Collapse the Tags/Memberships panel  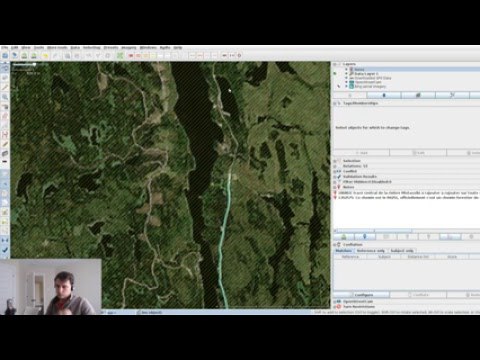[335, 103]
